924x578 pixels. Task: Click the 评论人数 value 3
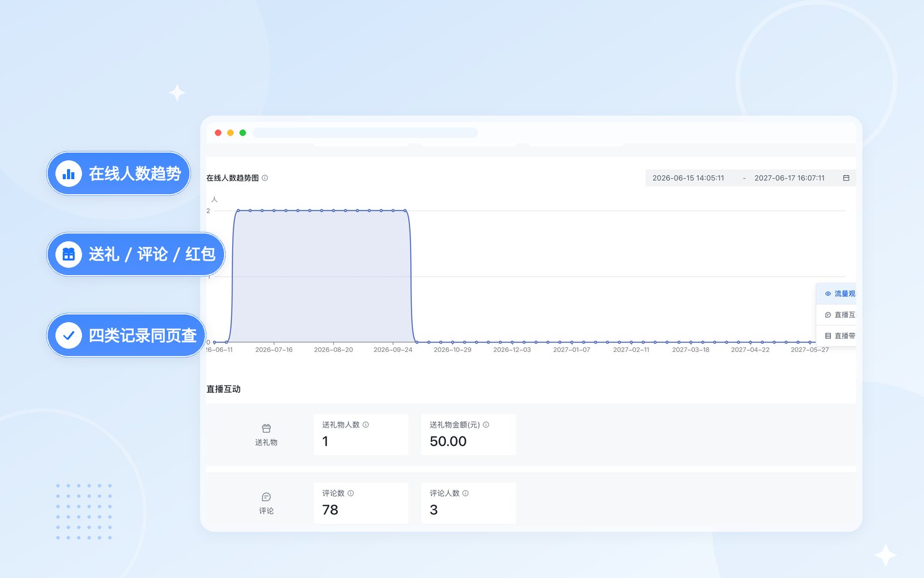coord(434,510)
